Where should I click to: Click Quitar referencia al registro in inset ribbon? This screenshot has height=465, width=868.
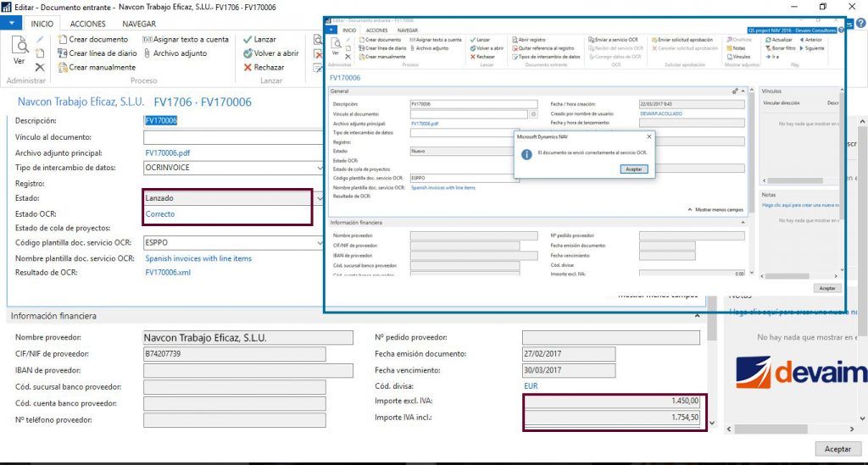pos(543,48)
